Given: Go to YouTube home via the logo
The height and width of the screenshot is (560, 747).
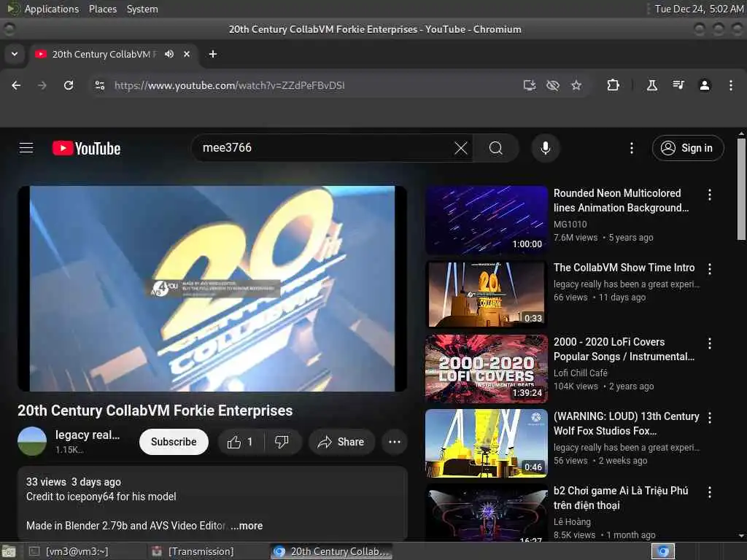Looking at the screenshot, I should pyautogui.click(x=86, y=149).
